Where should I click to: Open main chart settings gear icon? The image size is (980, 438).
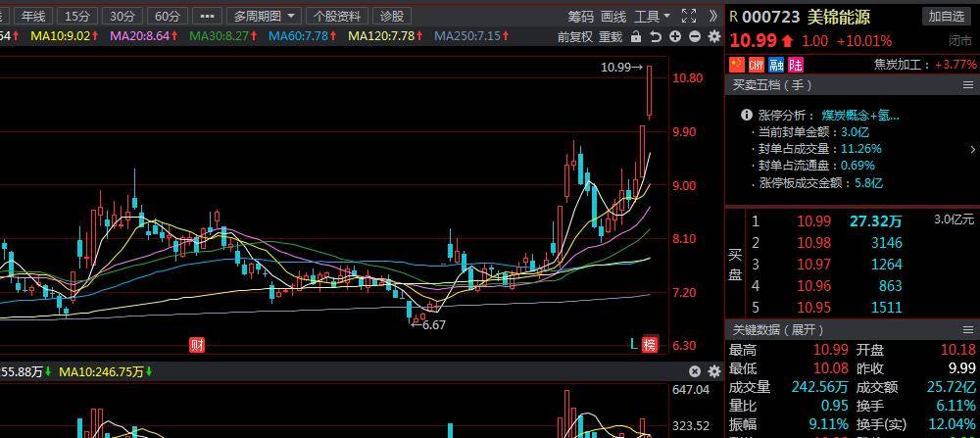click(x=713, y=36)
